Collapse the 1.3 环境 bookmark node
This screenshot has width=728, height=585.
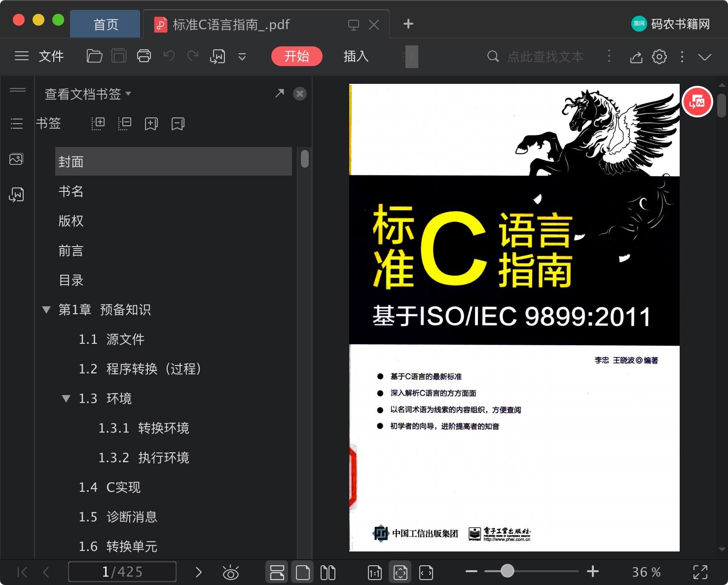pos(66,399)
